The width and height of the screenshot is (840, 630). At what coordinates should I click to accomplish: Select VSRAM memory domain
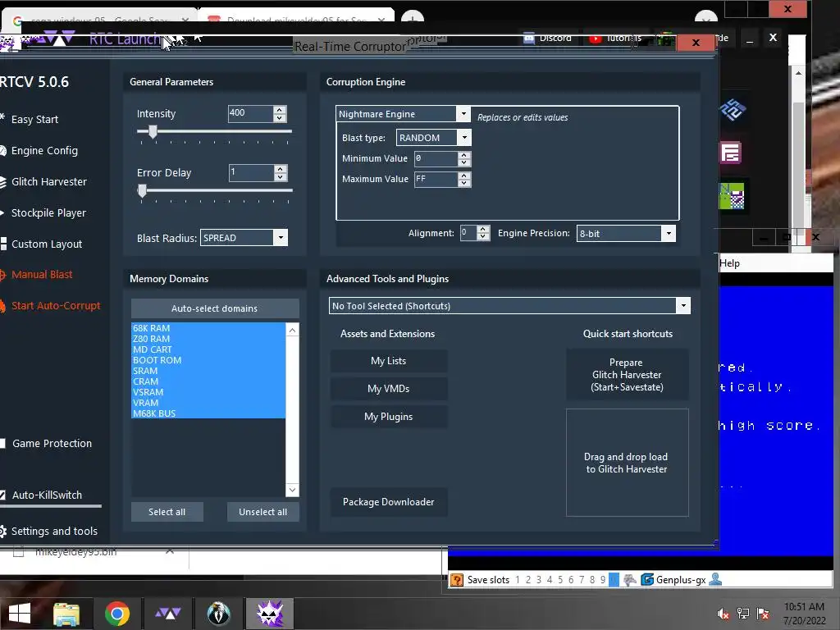208,392
